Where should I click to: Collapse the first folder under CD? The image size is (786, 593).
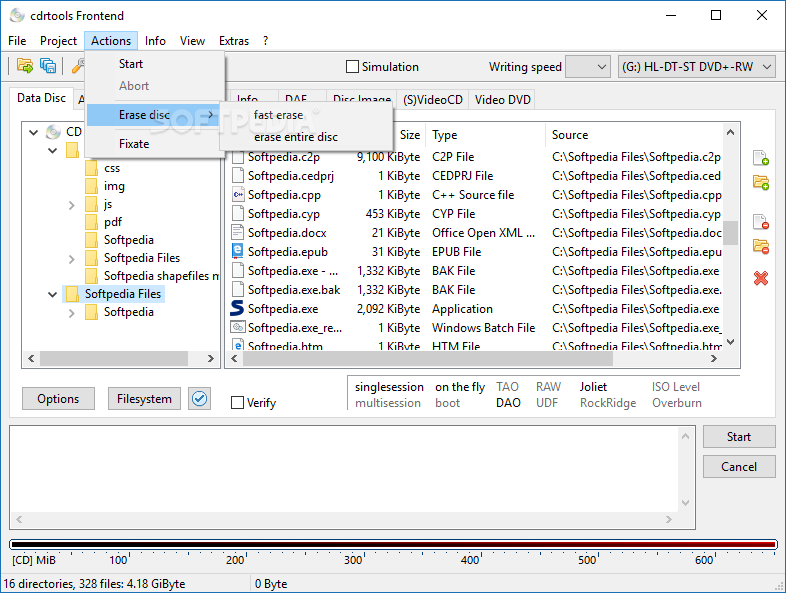tap(52, 150)
